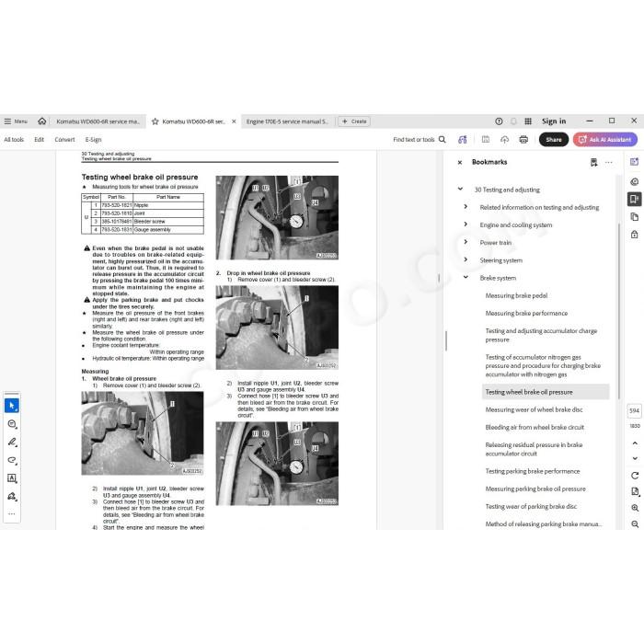Select the Highlight pen tool
This screenshot has height=644, width=644.
pyautogui.click(x=12, y=442)
